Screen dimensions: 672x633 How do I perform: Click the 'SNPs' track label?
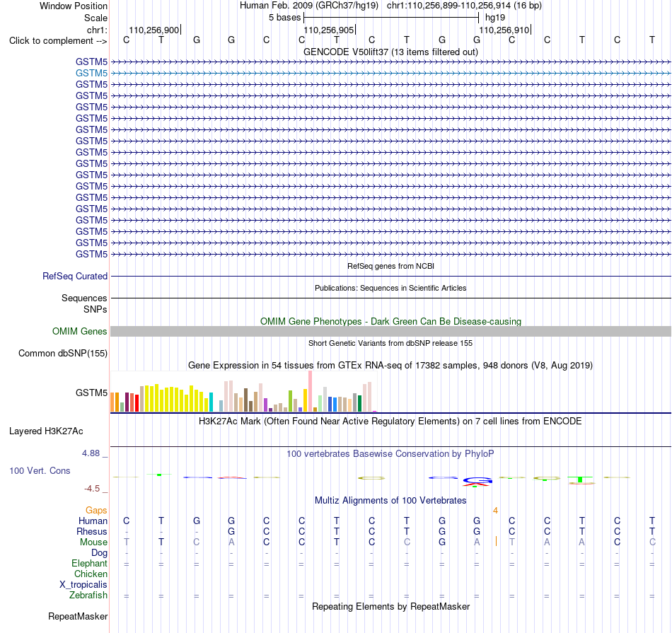[95, 310]
